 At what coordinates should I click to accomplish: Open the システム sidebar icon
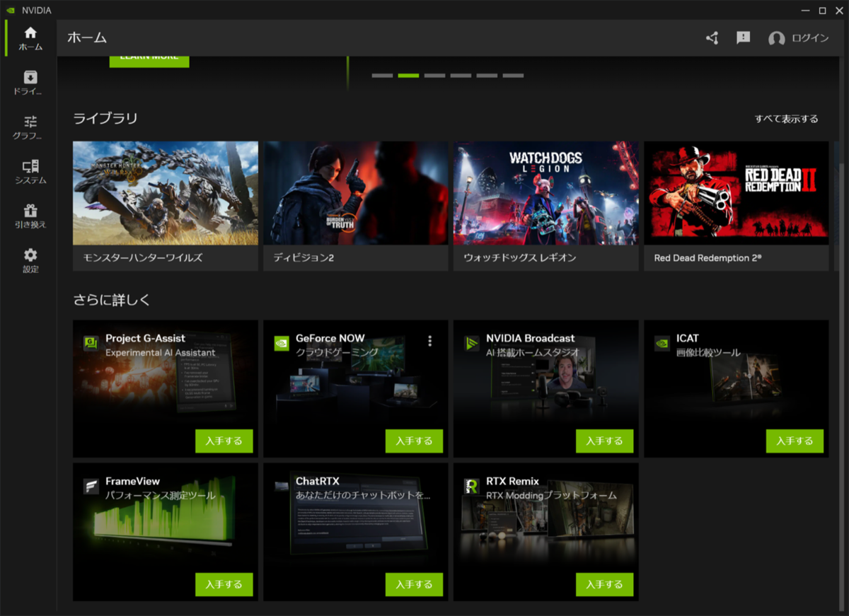click(x=30, y=166)
